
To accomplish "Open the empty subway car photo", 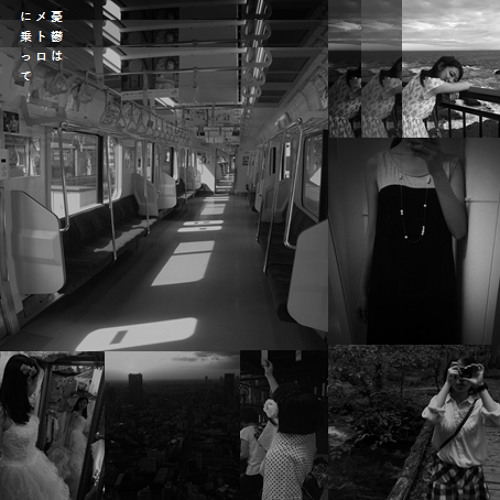I will pos(164,175).
